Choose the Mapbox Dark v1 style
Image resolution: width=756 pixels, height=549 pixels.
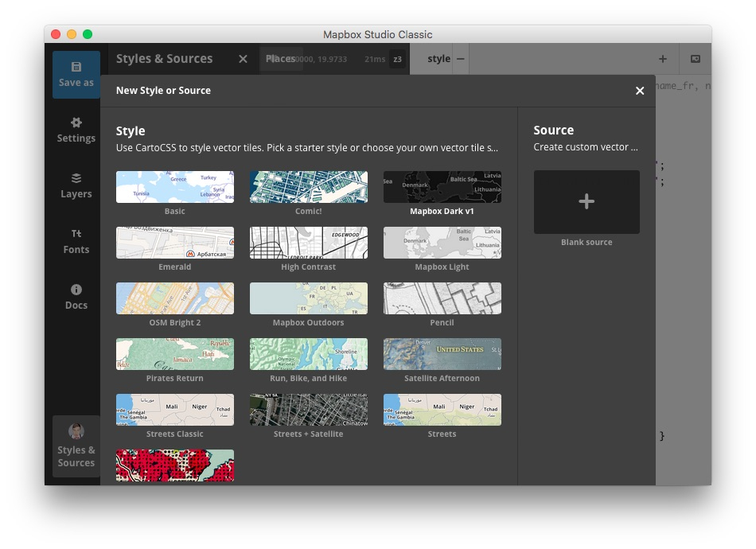point(442,187)
